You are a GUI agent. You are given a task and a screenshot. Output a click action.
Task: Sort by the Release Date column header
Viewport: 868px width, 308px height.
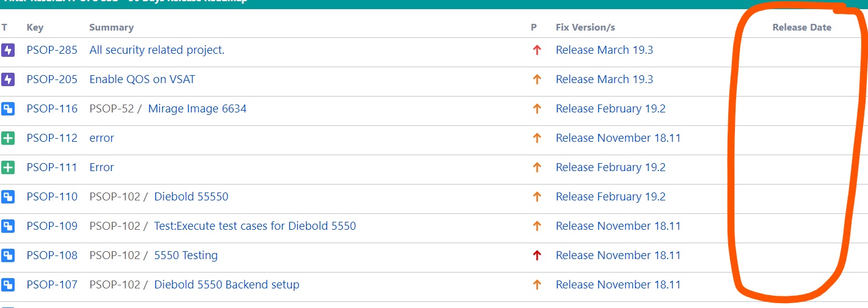pos(801,27)
